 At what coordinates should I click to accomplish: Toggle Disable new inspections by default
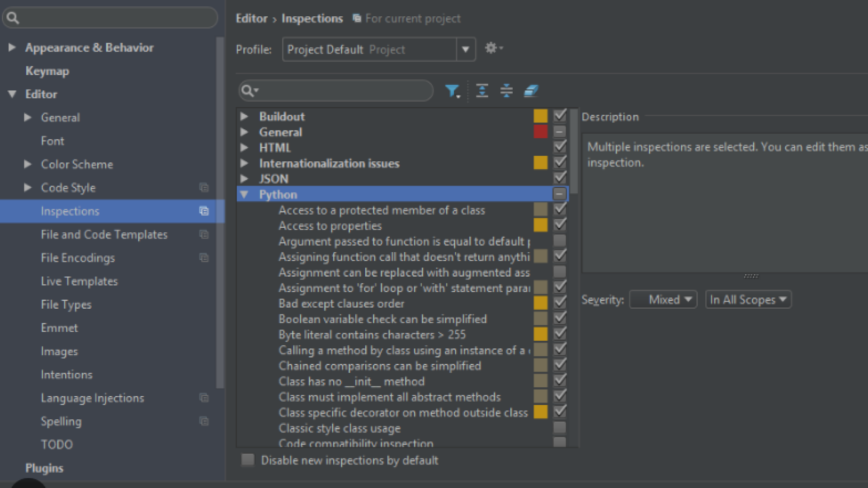248,460
